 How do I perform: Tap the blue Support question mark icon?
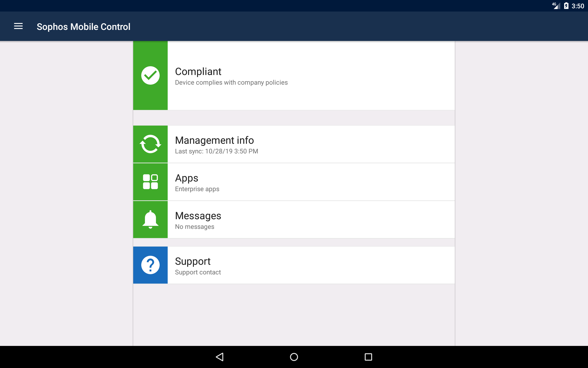150,265
